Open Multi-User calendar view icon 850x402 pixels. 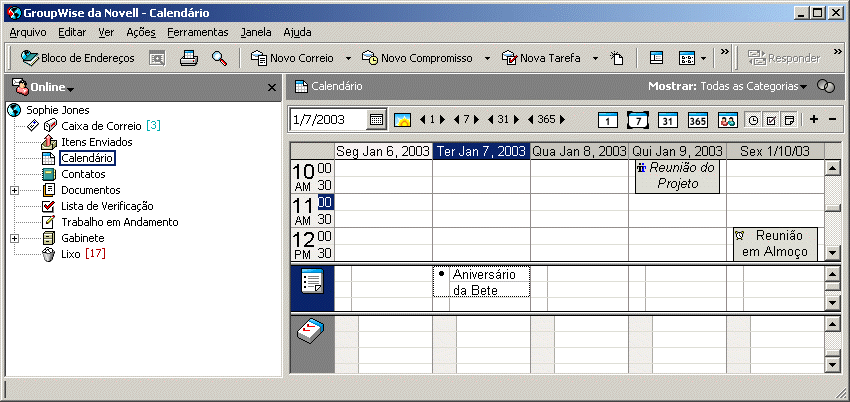pyautogui.click(x=728, y=120)
